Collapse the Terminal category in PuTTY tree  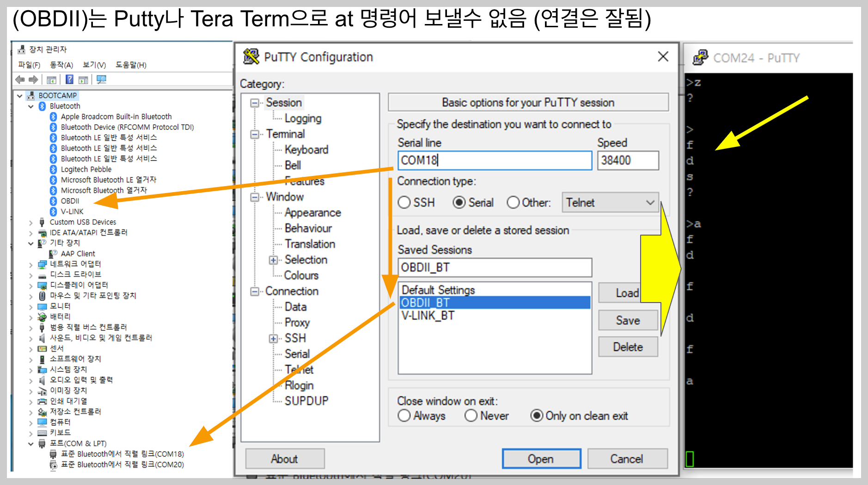click(x=255, y=134)
